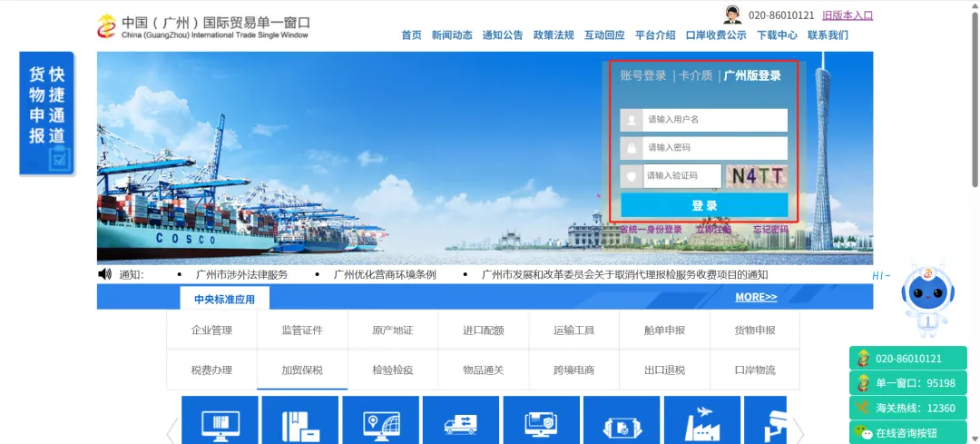Click 省统一身份登录 link
The width and height of the screenshot is (980, 444).
pos(651,230)
